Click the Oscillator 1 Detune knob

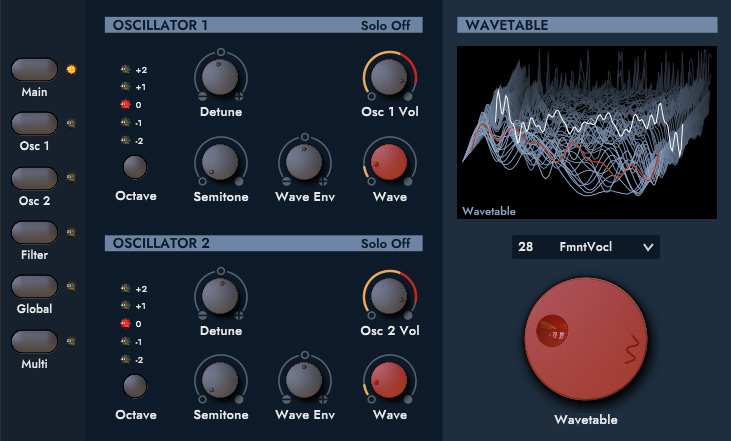point(220,76)
